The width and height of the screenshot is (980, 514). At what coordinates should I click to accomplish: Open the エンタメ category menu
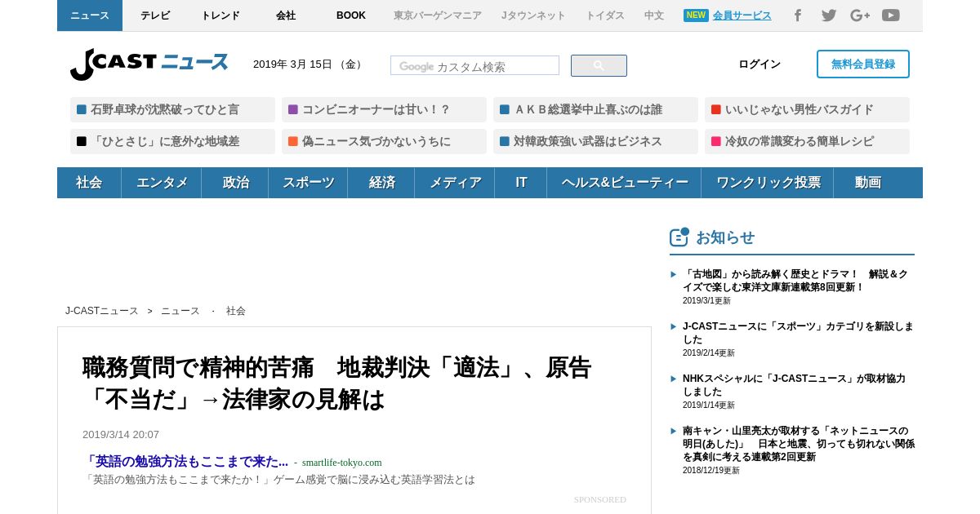coord(162,183)
